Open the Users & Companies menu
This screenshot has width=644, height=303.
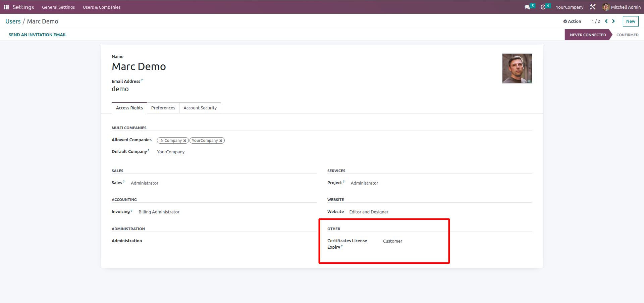[x=102, y=7]
